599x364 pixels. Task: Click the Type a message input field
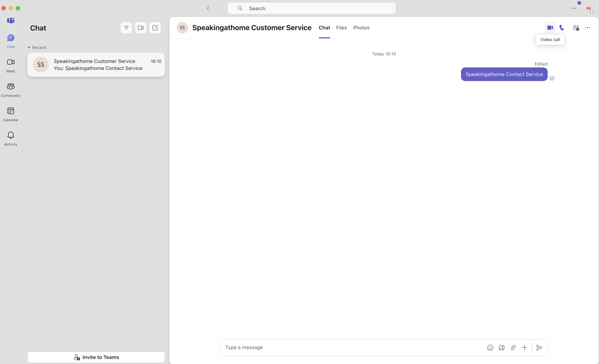[340, 348]
